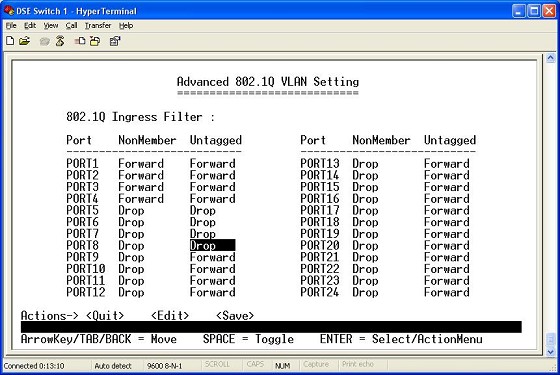Screen dimensions: 560x375
Task: Click the Properties toolbar icon
Action: 115,41
